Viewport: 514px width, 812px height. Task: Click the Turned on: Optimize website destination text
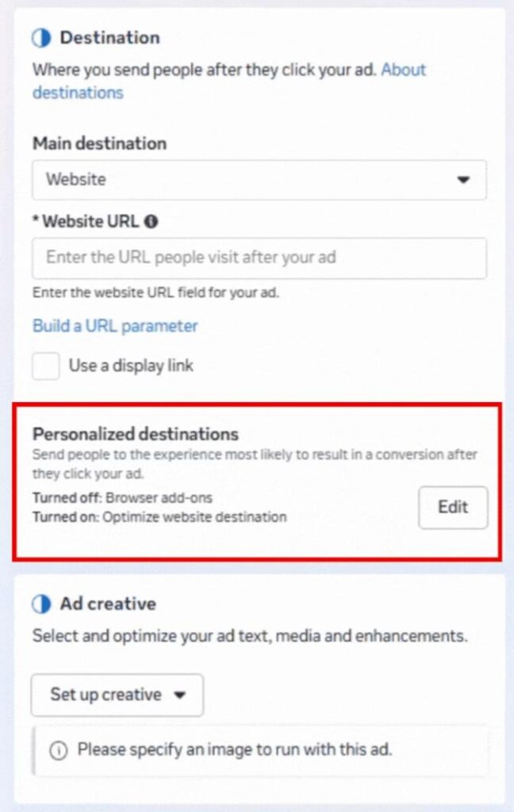[x=159, y=517]
